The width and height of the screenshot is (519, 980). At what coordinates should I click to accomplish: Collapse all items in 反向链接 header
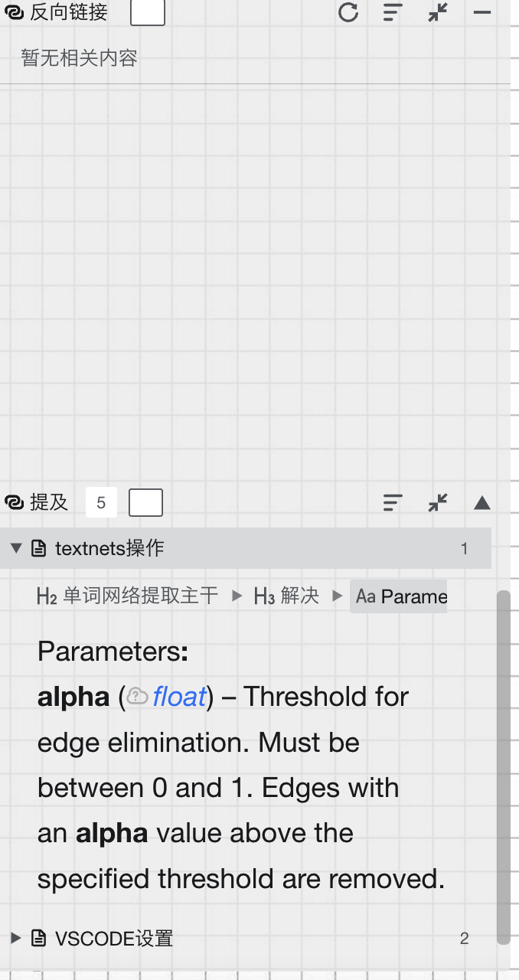click(438, 12)
